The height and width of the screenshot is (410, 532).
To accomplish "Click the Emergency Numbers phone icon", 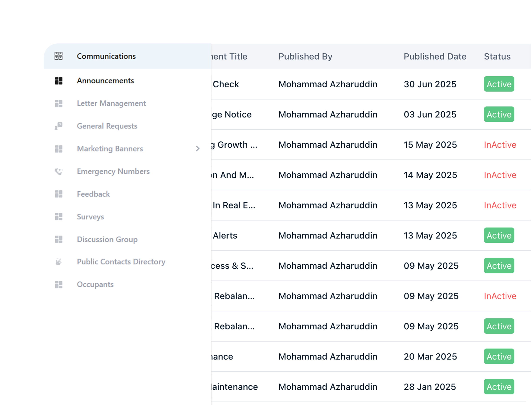I will (58, 171).
